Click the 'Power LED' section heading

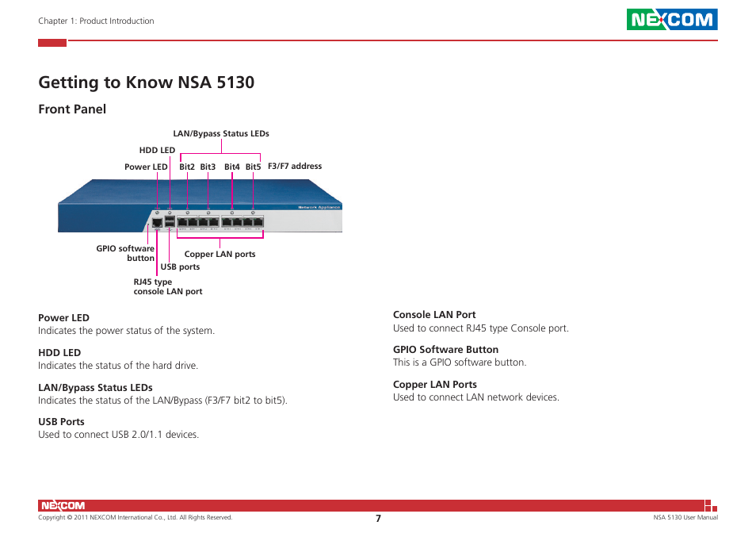click(x=63, y=318)
